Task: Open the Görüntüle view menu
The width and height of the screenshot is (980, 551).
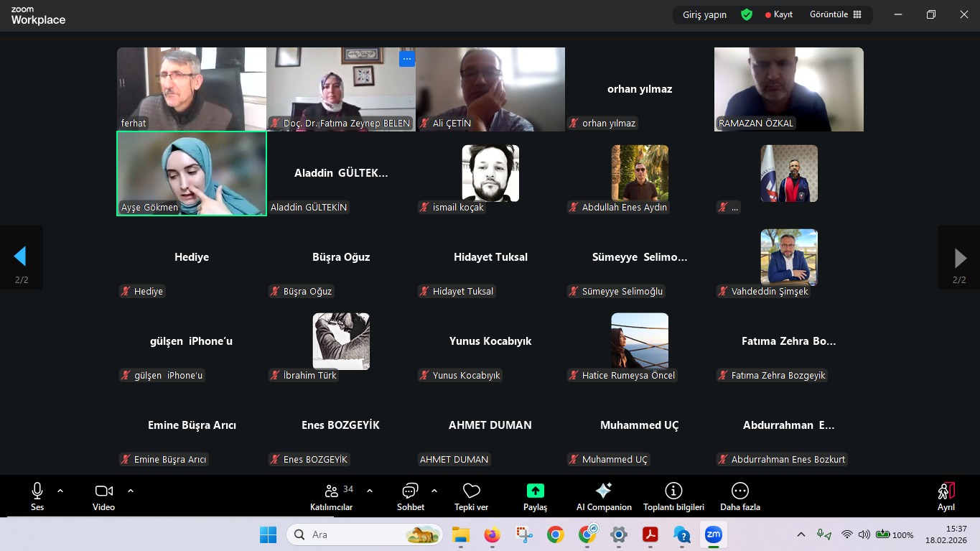Action: [835, 14]
